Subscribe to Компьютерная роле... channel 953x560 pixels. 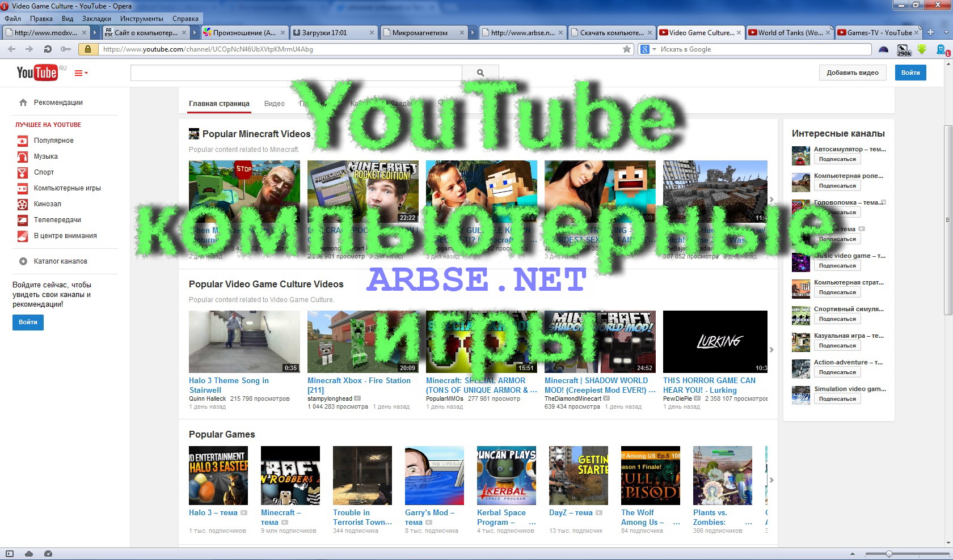point(837,186)
